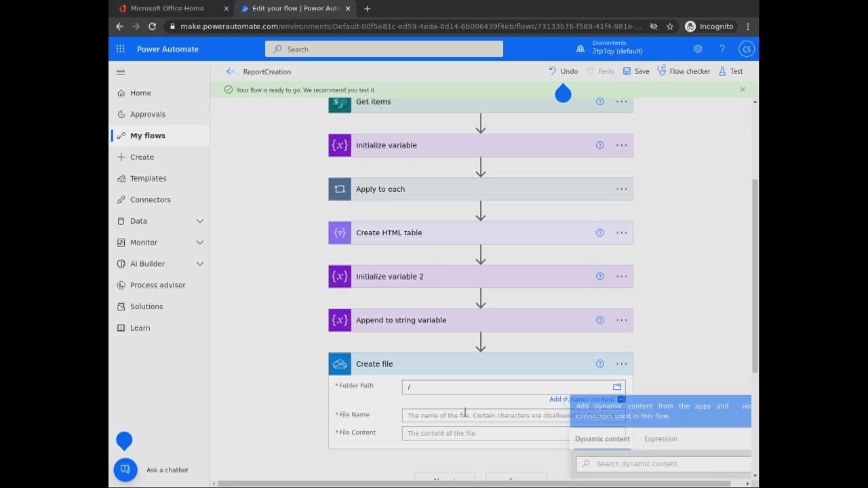Open help for Initialize variable step
The image size is (868, 488).
(x=599, y=145)
